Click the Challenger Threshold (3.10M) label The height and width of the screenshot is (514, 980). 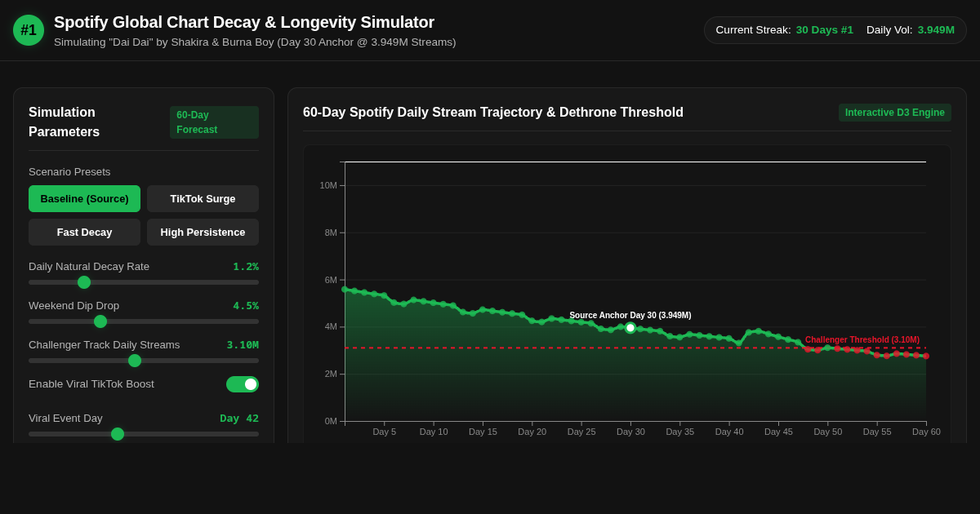862,340
